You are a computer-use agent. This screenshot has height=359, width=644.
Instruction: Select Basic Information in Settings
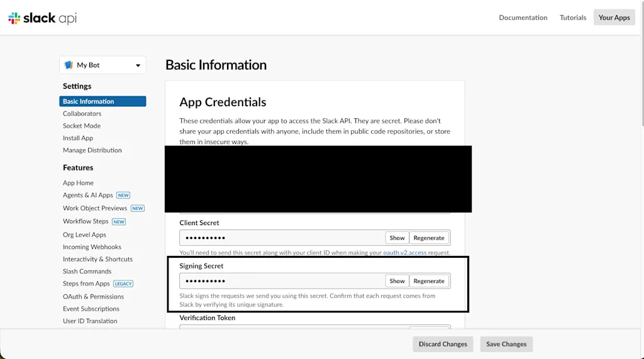click(103, 101)
